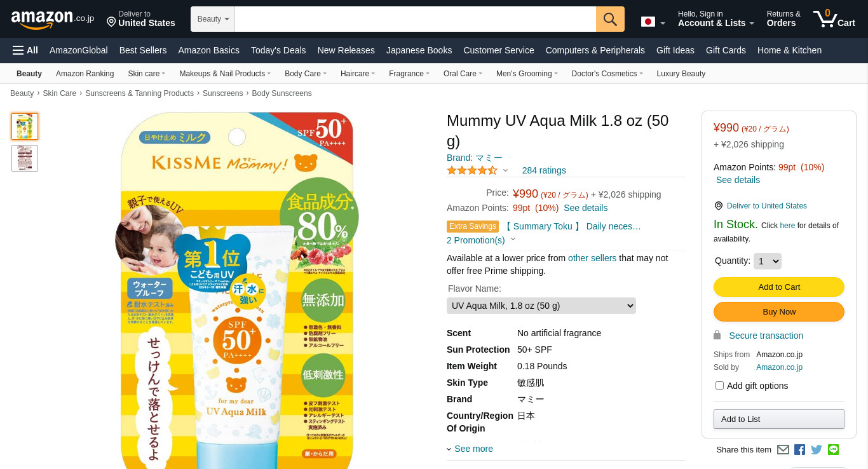The height and width of the screenshot is (469, 868).
Task: Click the Amazon.co.jp logo
Action: point(52,19)
